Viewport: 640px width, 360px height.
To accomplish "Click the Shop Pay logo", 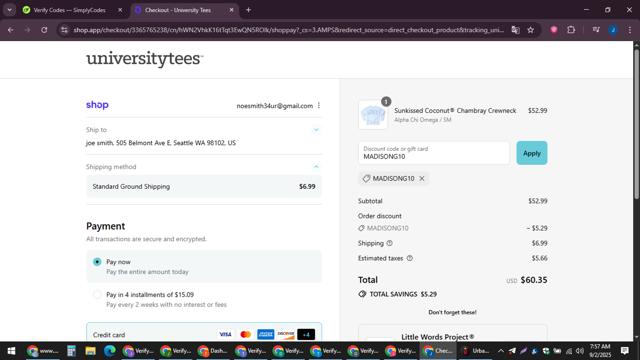I will click(x=97, y=105).
